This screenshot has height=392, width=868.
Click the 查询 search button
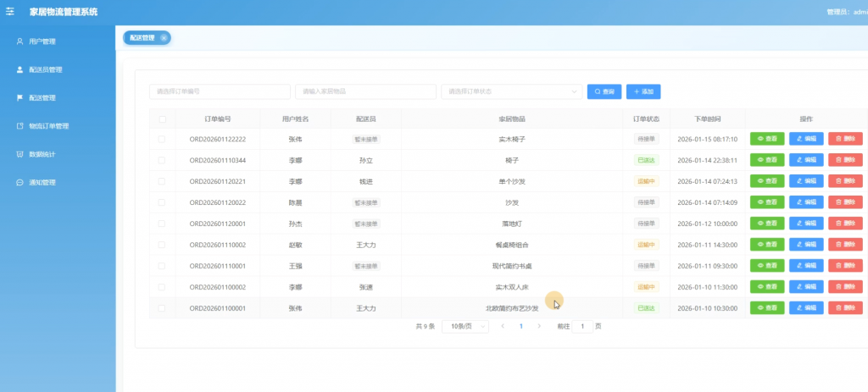click(604, 91)
